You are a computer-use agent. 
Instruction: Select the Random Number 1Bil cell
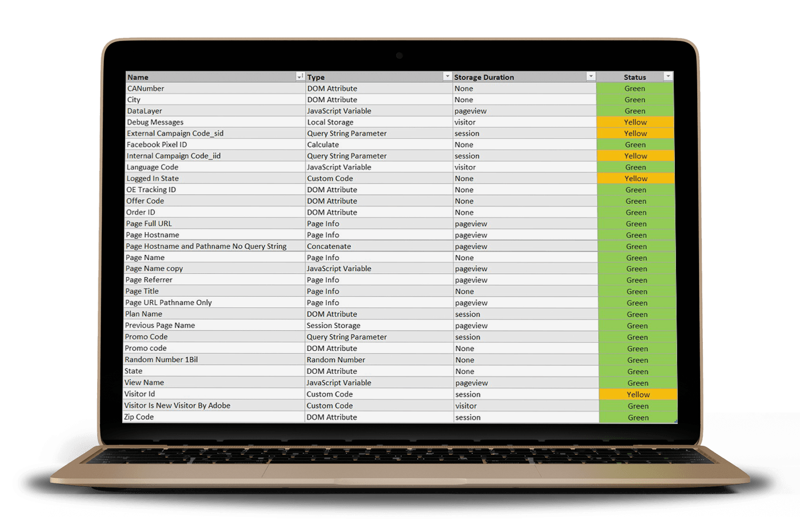(161, 359)
